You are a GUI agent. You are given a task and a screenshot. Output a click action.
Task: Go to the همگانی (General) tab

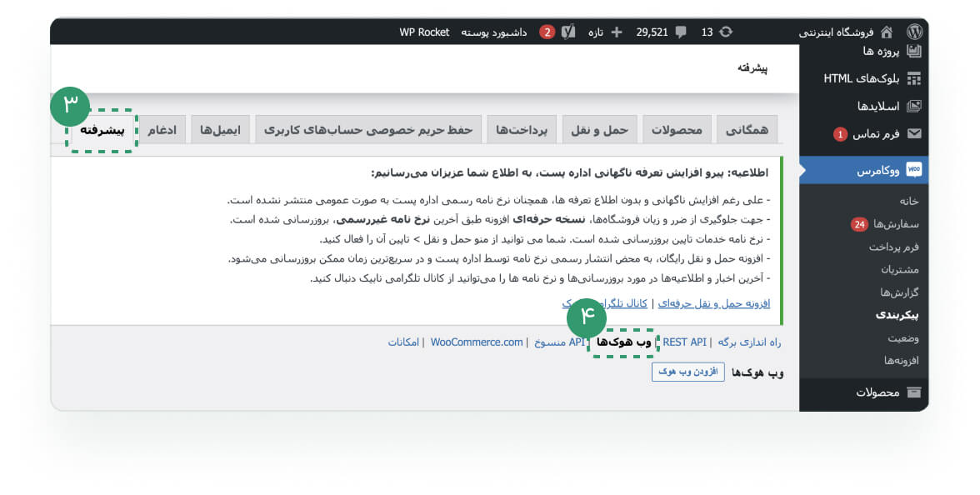point(747,130)
